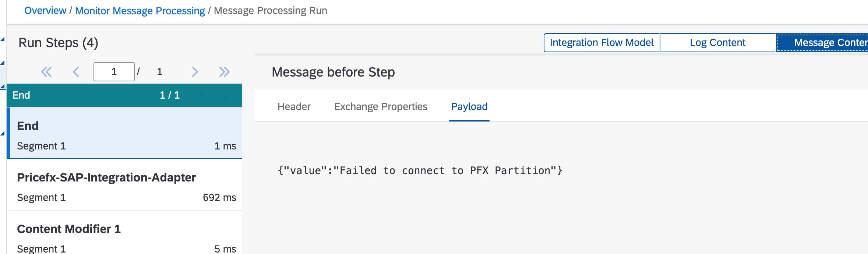Image resolution: width=868 pixels, height=254 pixels.
Task: Switch to the Exchange Properties tab
Action: point(381,107)
